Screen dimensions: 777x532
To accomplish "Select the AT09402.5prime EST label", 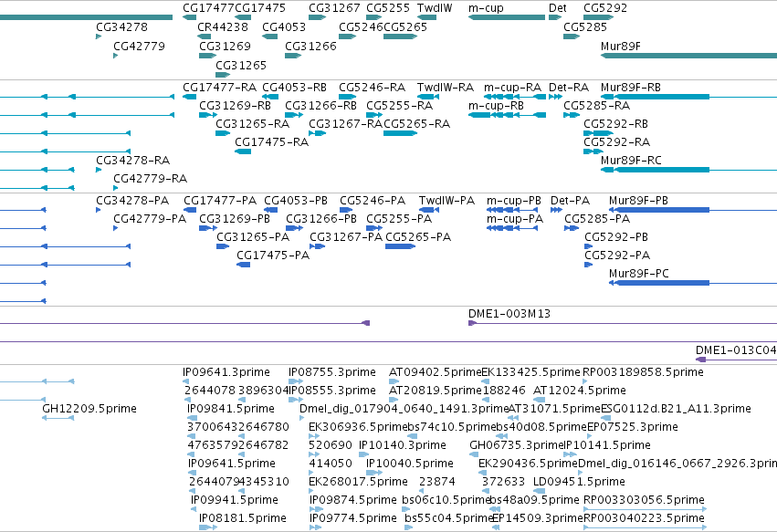I will click(436, 372).
